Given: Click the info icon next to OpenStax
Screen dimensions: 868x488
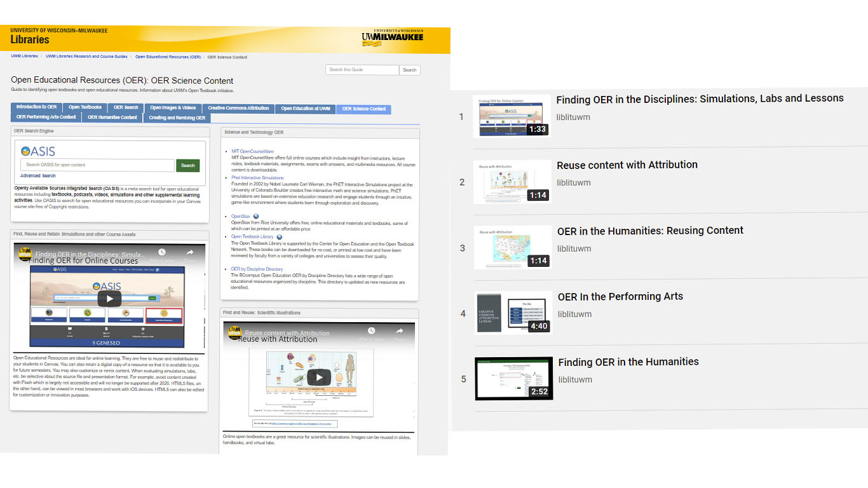Looking at the screenshot, I should click(256, 217).
